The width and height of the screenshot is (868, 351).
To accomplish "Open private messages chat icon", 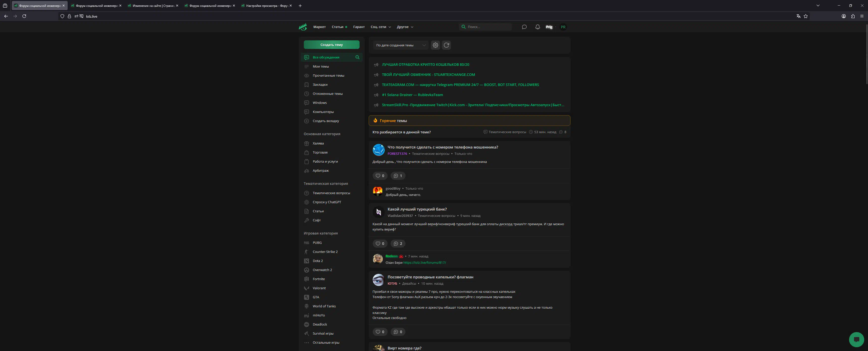I will [x=524, y=27].
